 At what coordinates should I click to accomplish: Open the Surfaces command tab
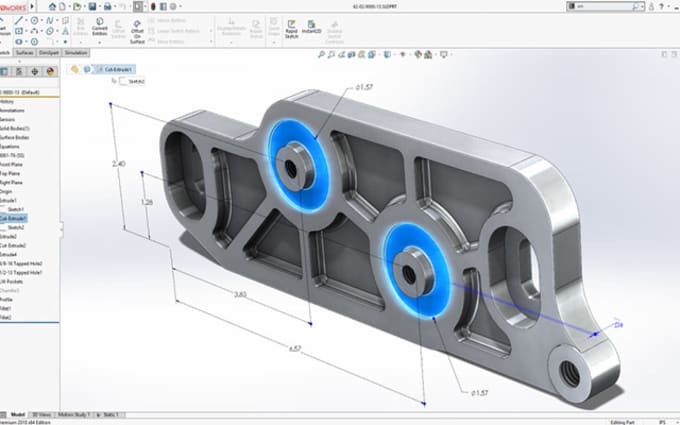pyautogui.click(x=24, y=53)
